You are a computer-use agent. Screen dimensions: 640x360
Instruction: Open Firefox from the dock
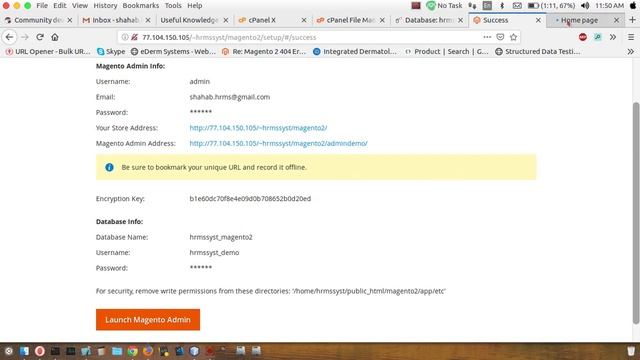coord(148,351)
